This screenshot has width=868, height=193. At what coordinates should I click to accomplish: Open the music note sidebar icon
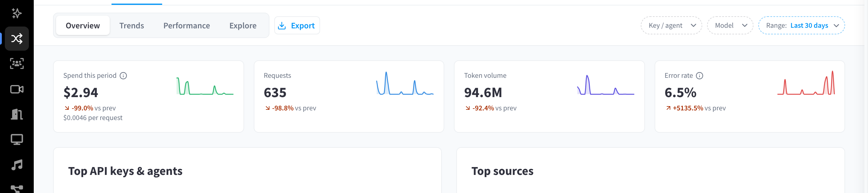point(17,165)
